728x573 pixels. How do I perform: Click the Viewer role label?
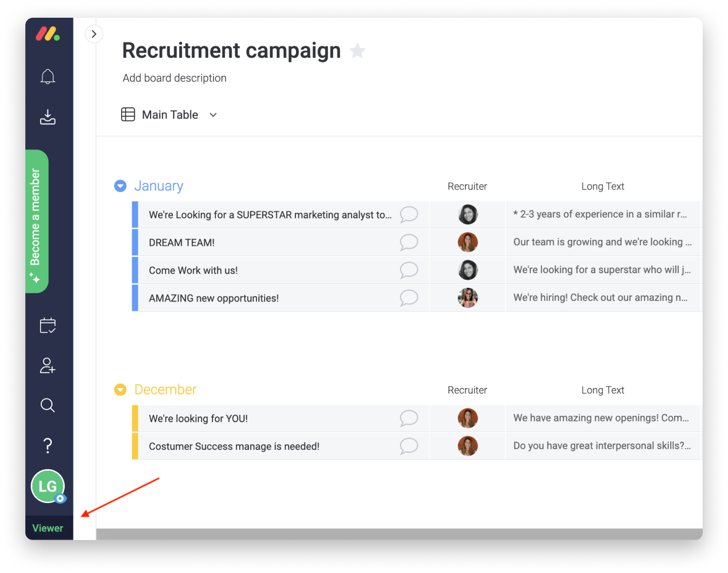48,528
